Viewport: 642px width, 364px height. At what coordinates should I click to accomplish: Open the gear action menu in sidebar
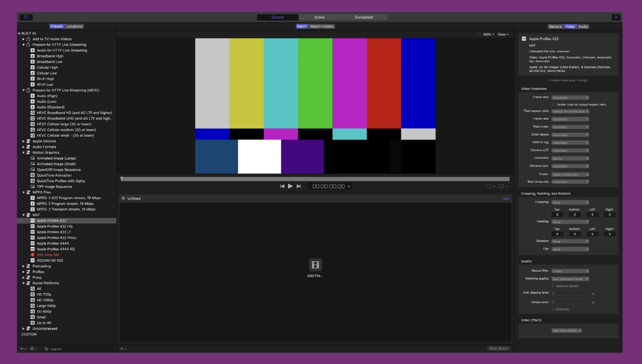32,348
